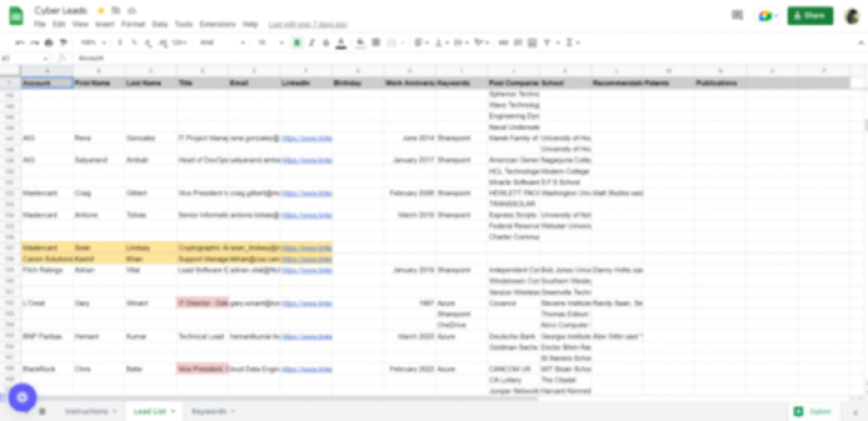
Task: Open the Extensions menu
Action: (x=217, y=24)
